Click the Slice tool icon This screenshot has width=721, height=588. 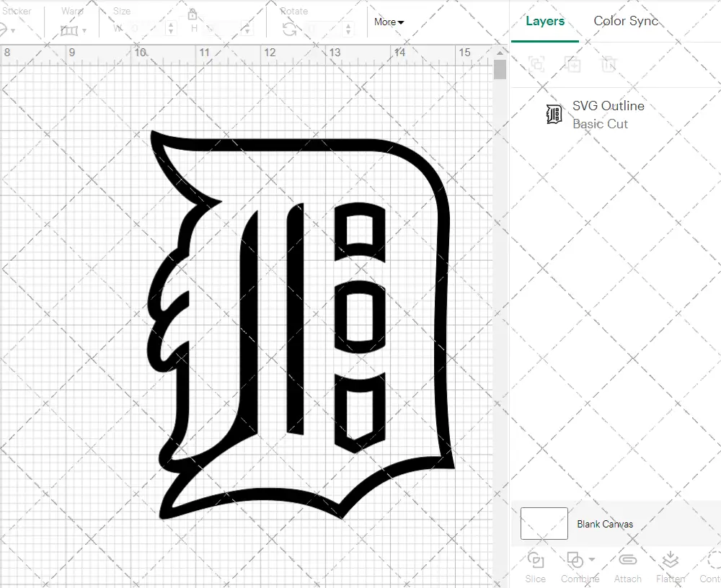[536, 560]
